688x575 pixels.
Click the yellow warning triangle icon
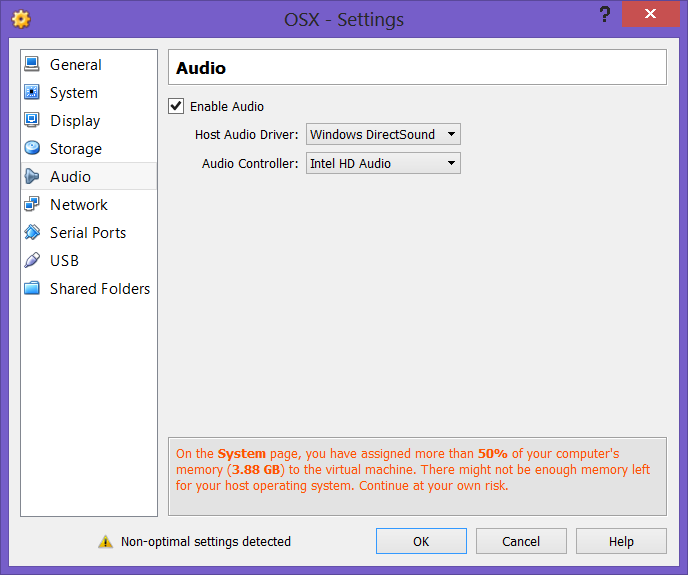105,542
